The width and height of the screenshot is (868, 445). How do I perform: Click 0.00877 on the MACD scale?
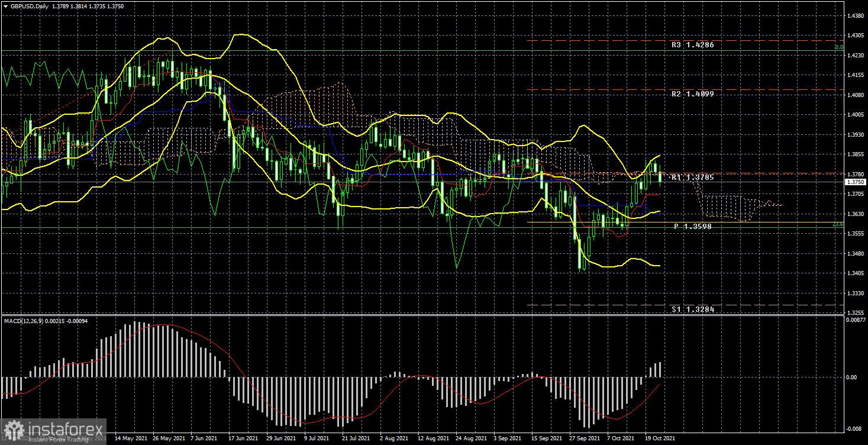point(855,320)
